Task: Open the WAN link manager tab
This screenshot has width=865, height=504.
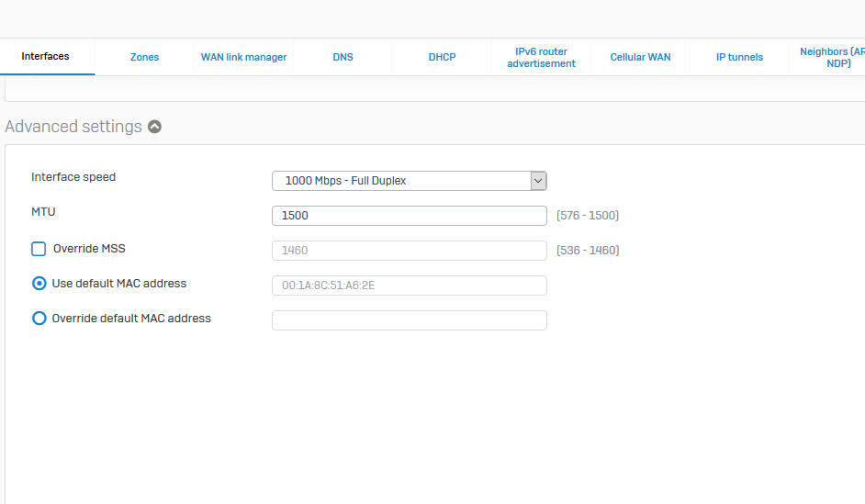Action: [243, 57]
